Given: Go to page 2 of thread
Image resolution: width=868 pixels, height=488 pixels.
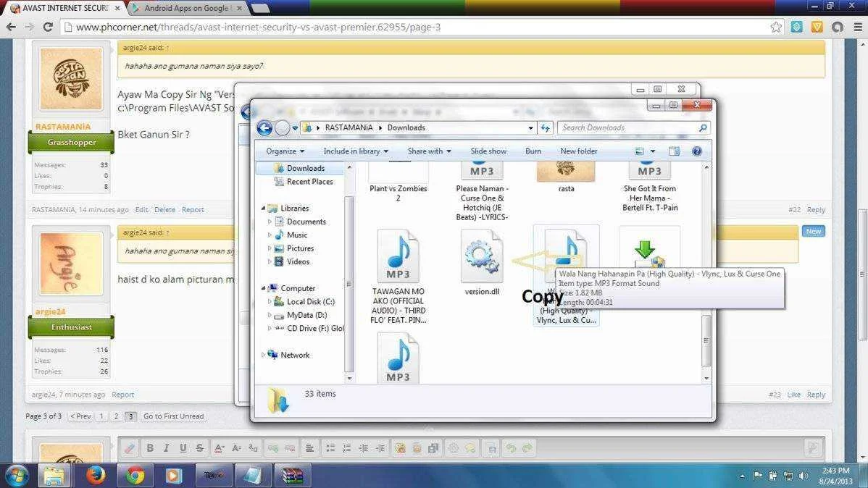Looking at the screenshot, I should (116, 416).
